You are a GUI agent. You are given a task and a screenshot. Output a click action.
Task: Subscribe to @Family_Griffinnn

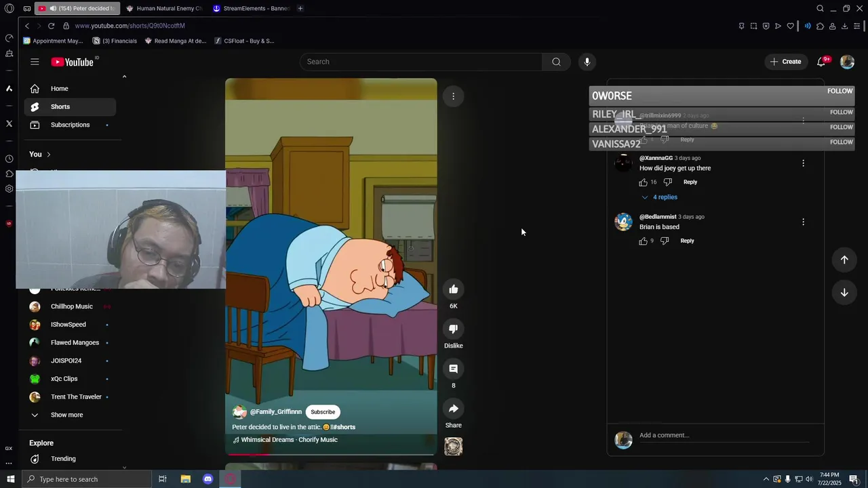pos(323,412)
